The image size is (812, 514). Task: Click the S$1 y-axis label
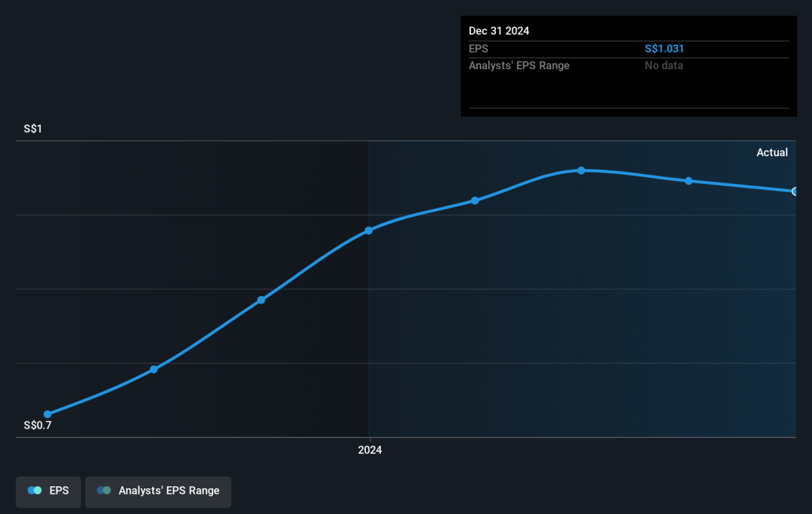point(33,129)
